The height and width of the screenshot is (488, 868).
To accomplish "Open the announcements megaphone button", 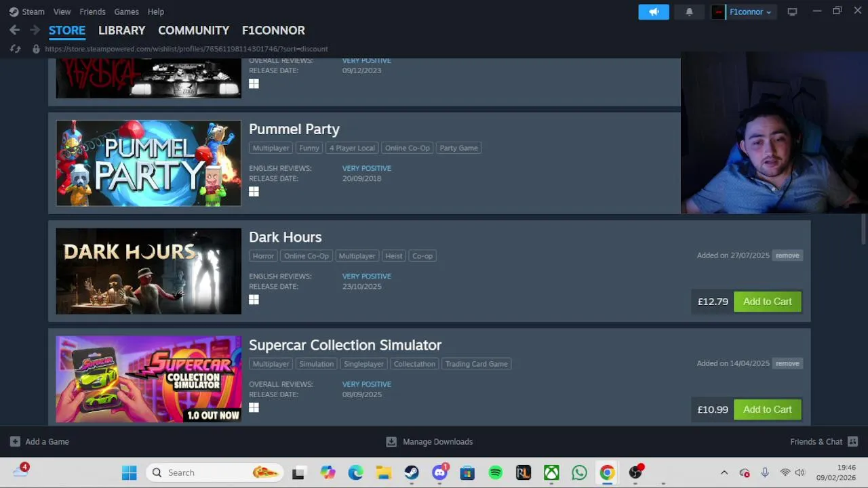I will click(x=654, y=12).
